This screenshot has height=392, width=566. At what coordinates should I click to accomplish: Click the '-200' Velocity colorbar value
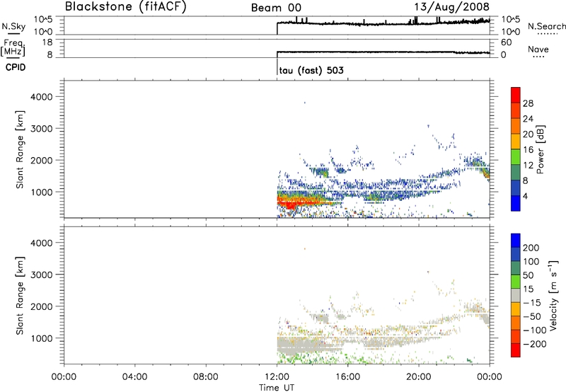tap(535, 344)
